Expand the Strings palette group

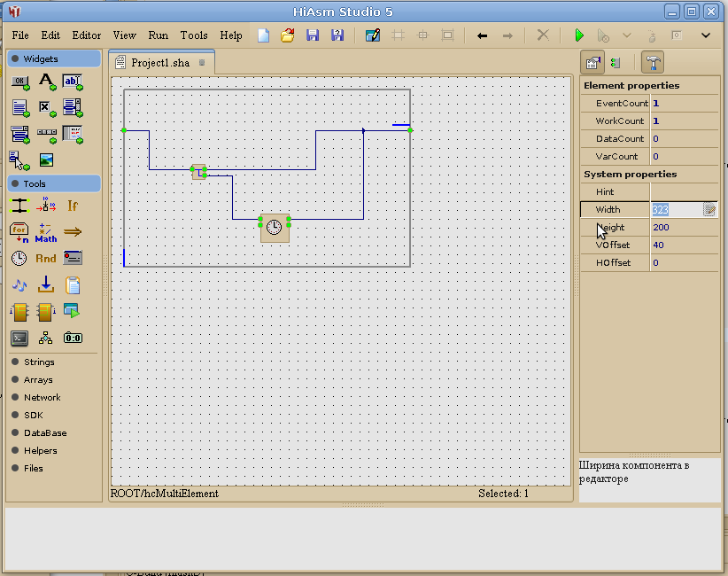click(39, 362)
